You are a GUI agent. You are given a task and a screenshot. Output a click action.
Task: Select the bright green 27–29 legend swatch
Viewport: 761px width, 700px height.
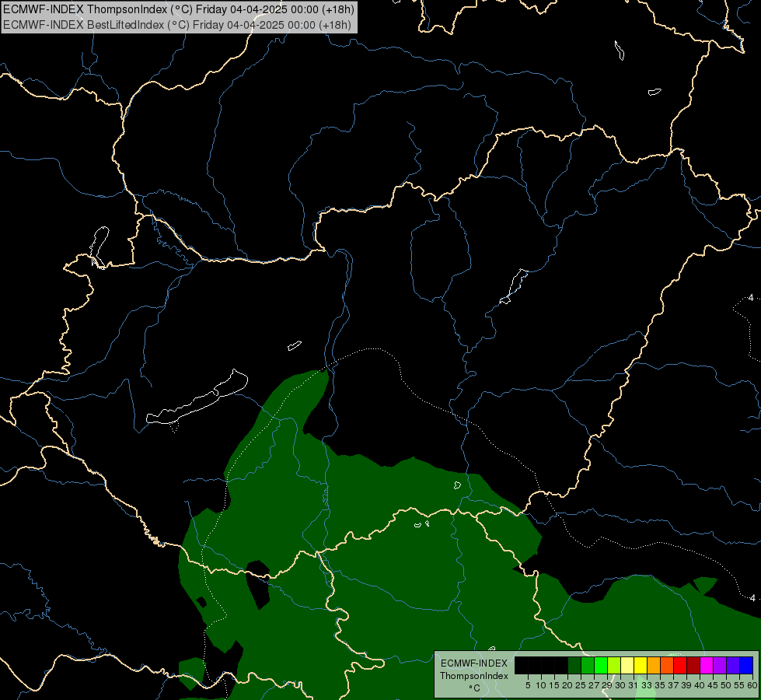pyautogui.click(x=601, y=665)
